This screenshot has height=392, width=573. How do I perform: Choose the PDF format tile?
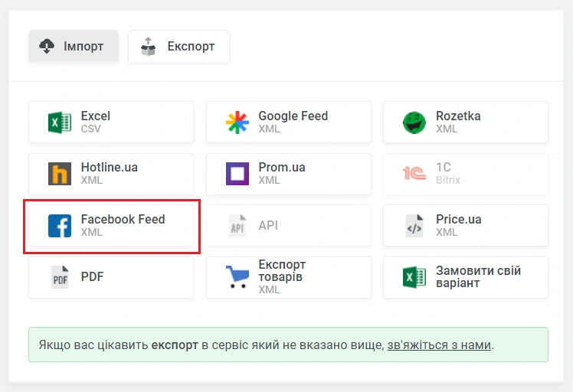click(111, 277)
